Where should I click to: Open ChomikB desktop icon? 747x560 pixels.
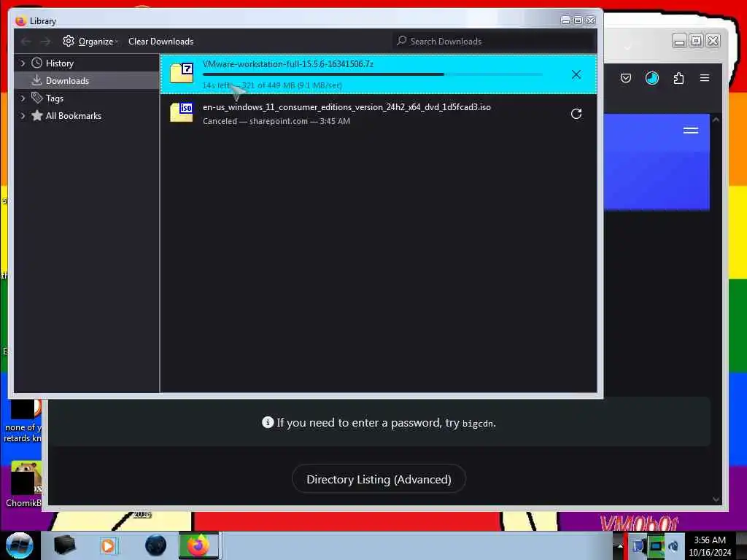pyautogui.click(x=23, y=483)
